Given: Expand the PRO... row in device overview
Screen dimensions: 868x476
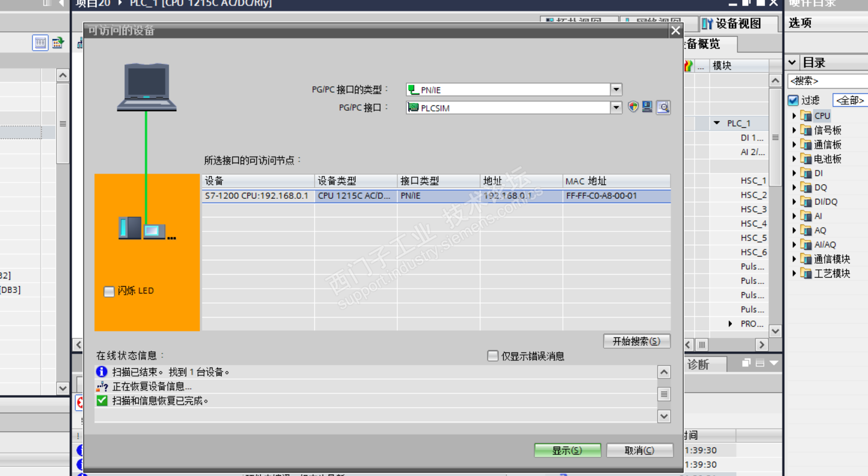Looking at the screenshot, I should click(x=730, y=324).
